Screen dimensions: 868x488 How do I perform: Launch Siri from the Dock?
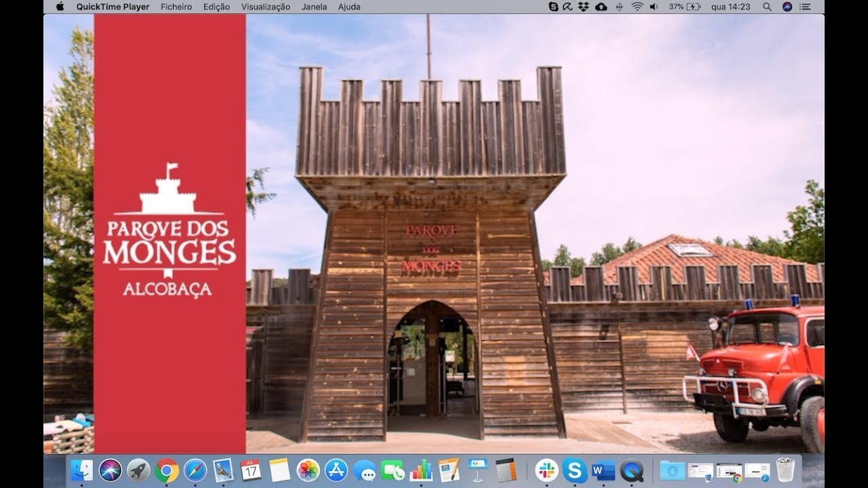pos(110,470)
